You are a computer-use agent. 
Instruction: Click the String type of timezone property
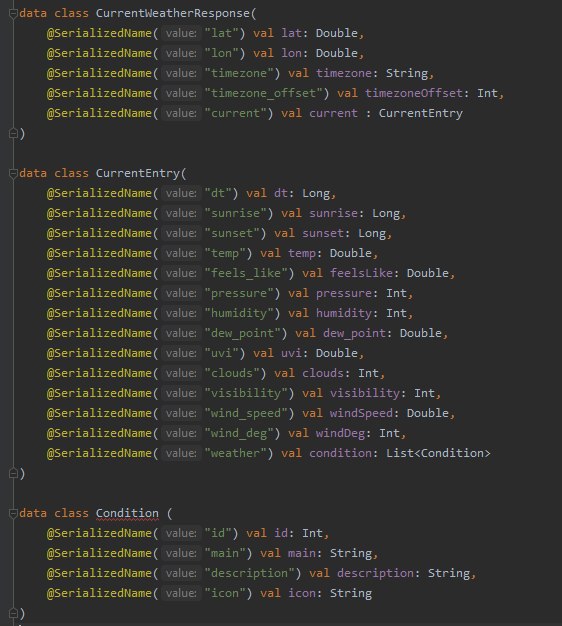(x=407, y=73)
